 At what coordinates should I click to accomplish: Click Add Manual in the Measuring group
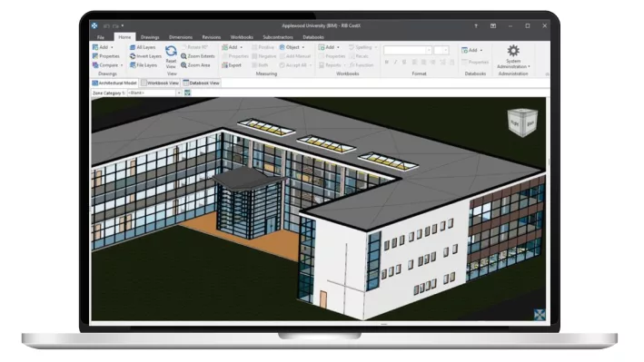295,56
